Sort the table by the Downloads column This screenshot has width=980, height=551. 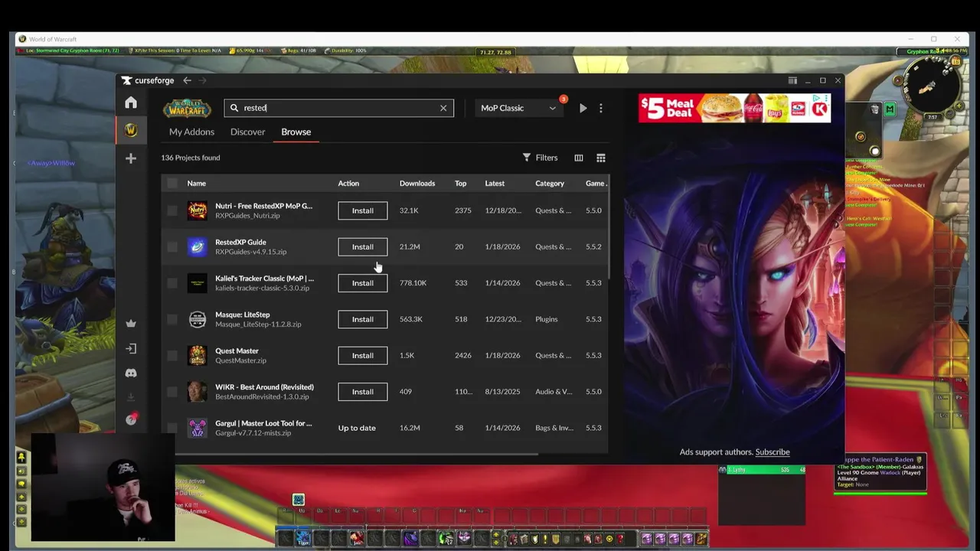[417, 183]
